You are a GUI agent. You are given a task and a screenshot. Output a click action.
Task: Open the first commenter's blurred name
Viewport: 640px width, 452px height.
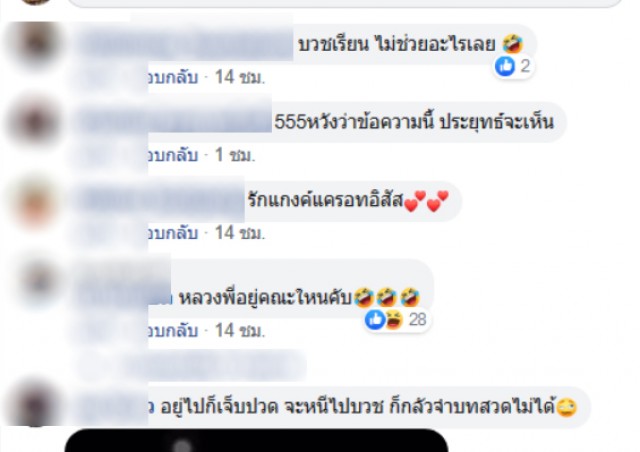pos(185,44)
